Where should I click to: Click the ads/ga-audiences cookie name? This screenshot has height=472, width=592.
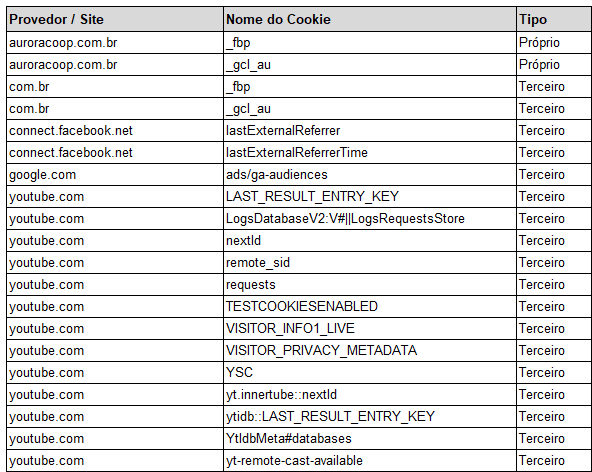click(x=276, y=174)
